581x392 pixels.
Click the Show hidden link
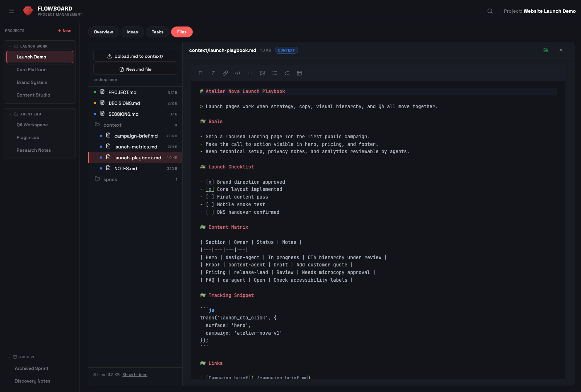[135, 375]
